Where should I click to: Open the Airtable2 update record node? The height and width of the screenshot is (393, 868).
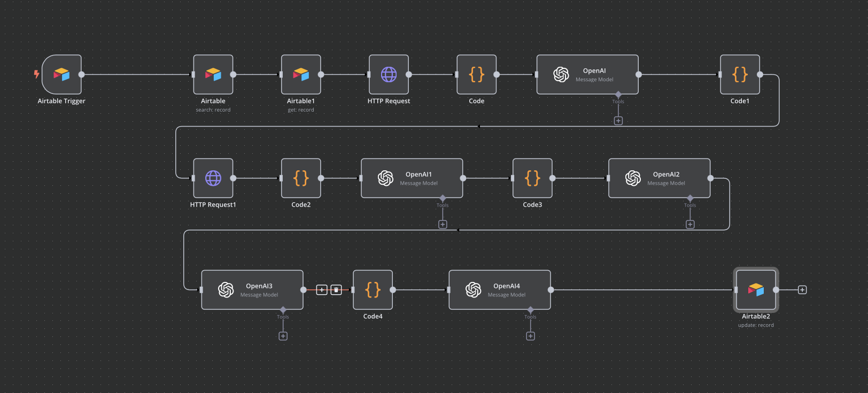pos(756,289)
